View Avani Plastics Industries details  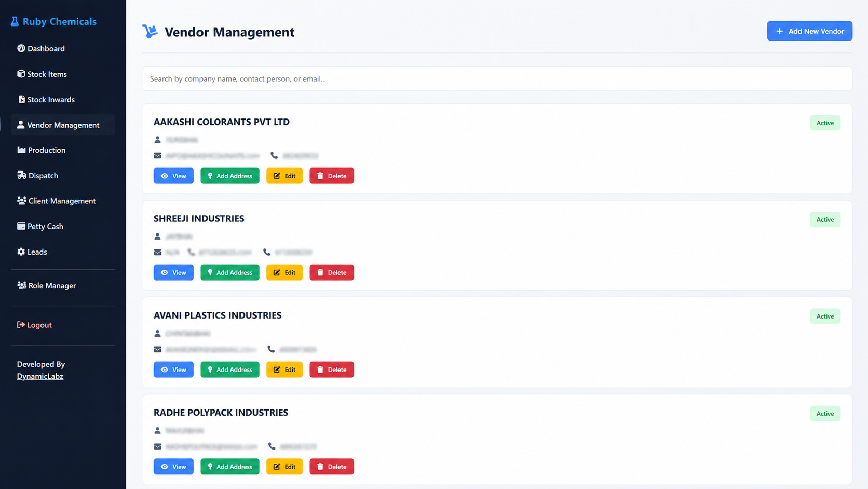[x=173, y=369]
